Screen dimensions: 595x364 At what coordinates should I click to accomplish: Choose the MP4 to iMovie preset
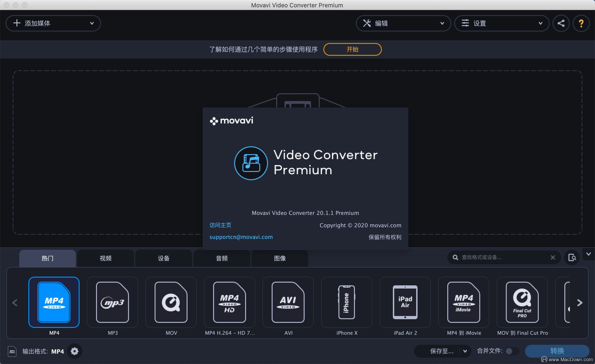464,302
